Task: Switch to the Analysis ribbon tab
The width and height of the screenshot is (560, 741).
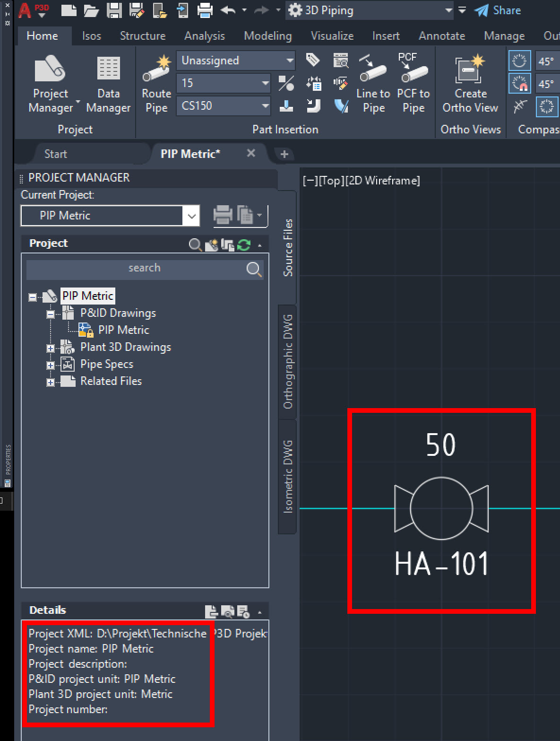Action: (204, 36)
